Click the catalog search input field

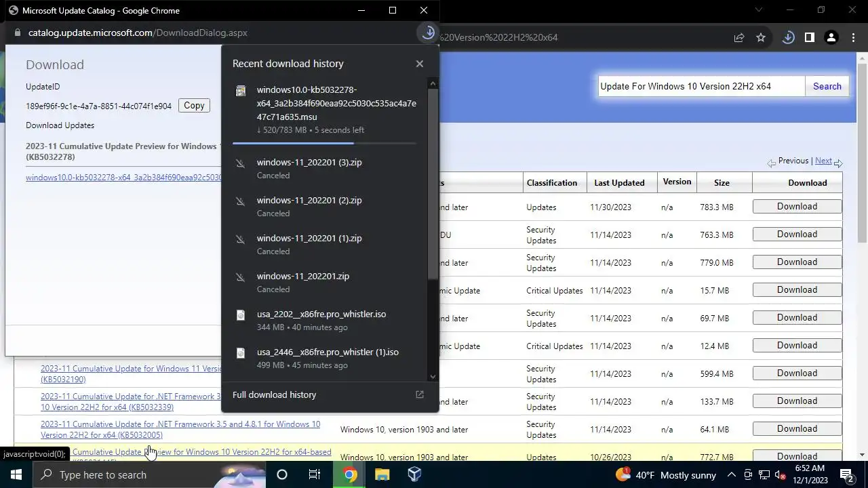point(701,86)
